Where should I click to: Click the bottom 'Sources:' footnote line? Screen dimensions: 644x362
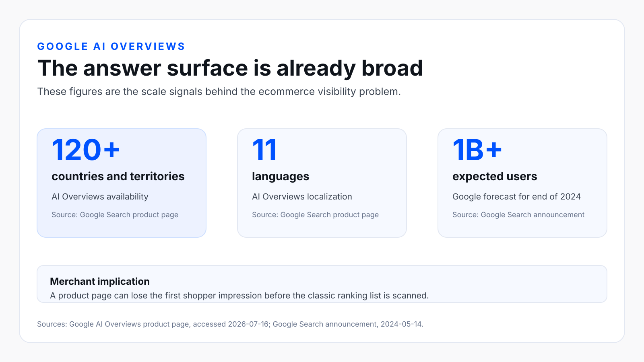click(230, 324)
